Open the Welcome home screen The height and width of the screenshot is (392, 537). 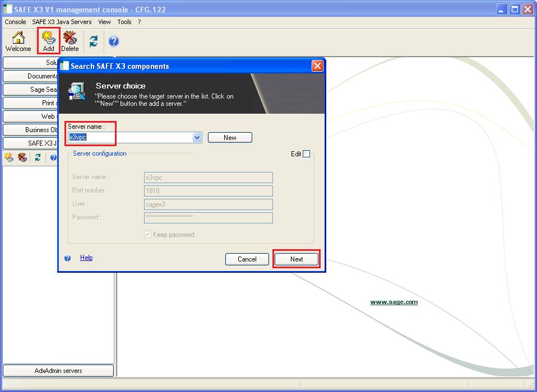pyautogui.click(x=18, y=39)
